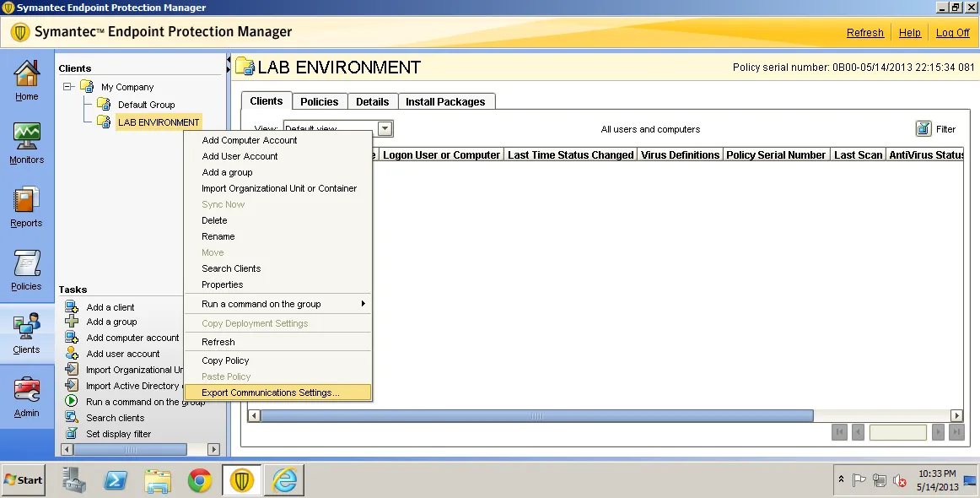The height and width of the screenshot is (498, 980).
Task: Switch to the Install Packages tab
Action: pyautogui.click(x=445, y=101)
